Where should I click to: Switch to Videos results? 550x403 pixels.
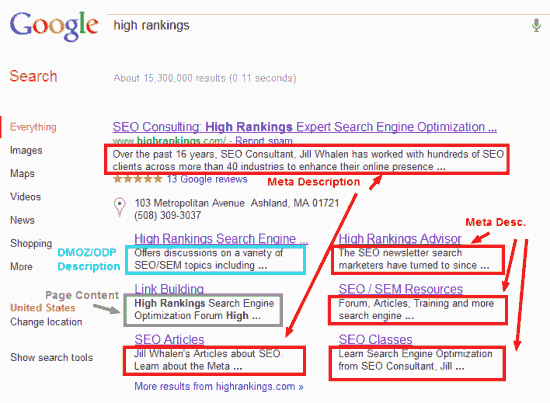(x=25, y=196)
